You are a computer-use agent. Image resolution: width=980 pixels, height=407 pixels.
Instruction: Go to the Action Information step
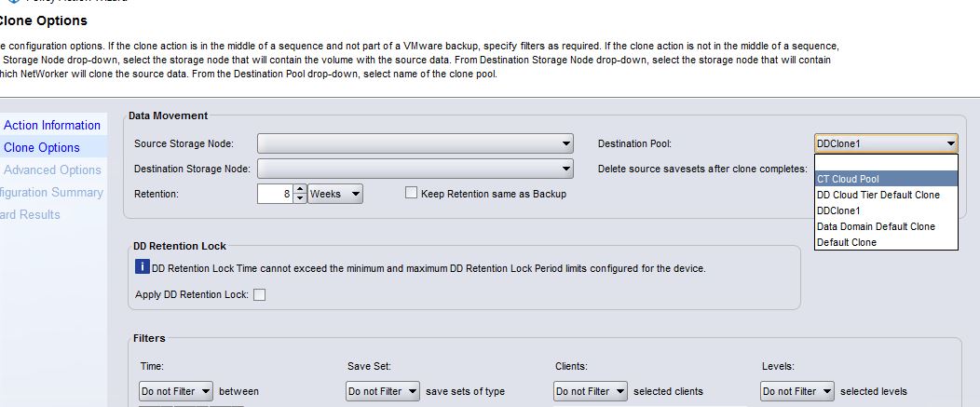[52, 125]
